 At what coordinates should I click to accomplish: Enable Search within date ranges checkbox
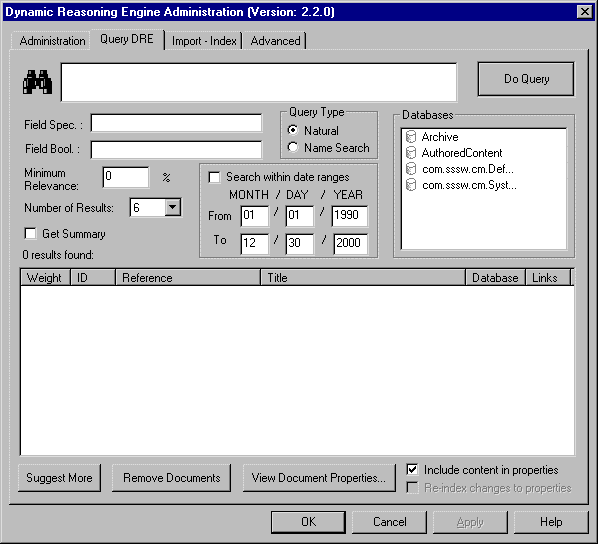(214, 177)
